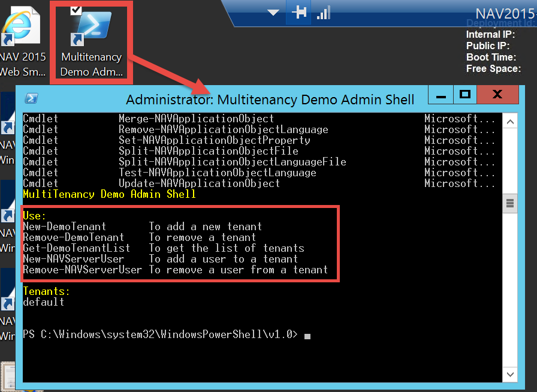Image resolution: width=537 pixels, height=392 pixels.
Task: Maximize the Multitenancy Demo Admin Shell window
Action: (x=464, y=95)
